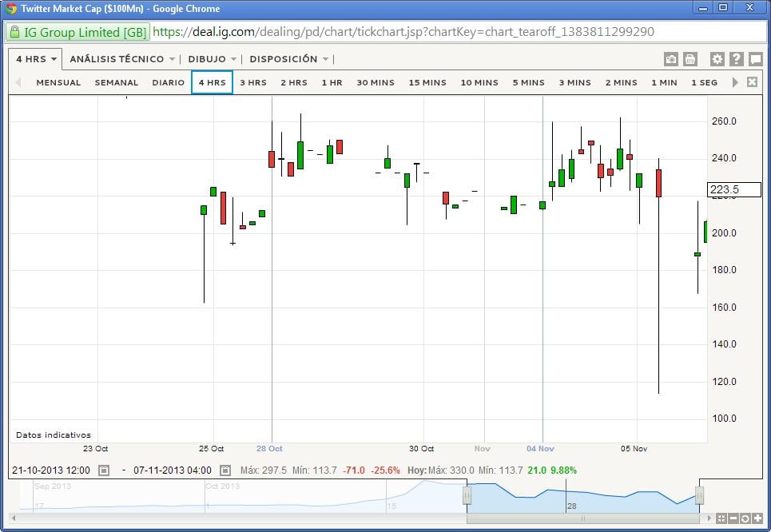Screen dimensions: 771x532
Task: Click the 260.0 price axis label
Action: (x=725, y=121)
